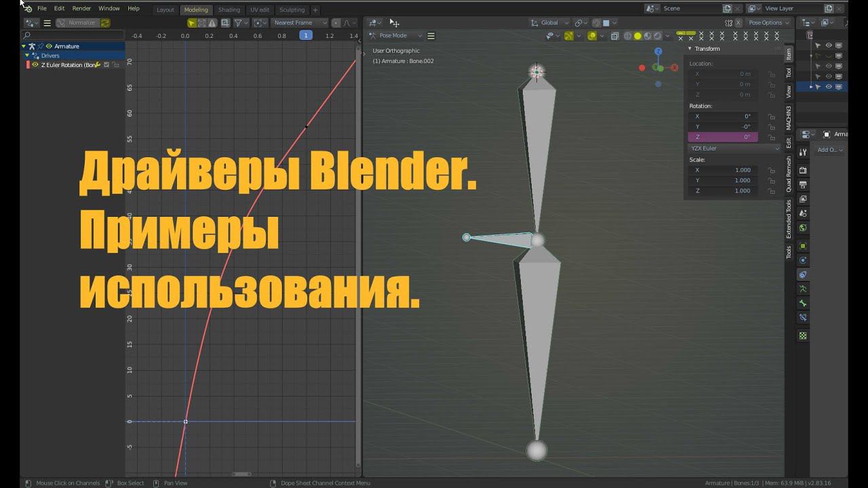Collapse the Armature channel tree
Image resolution: width=868 pixels, height=488 pixels.
coord(24,46)
